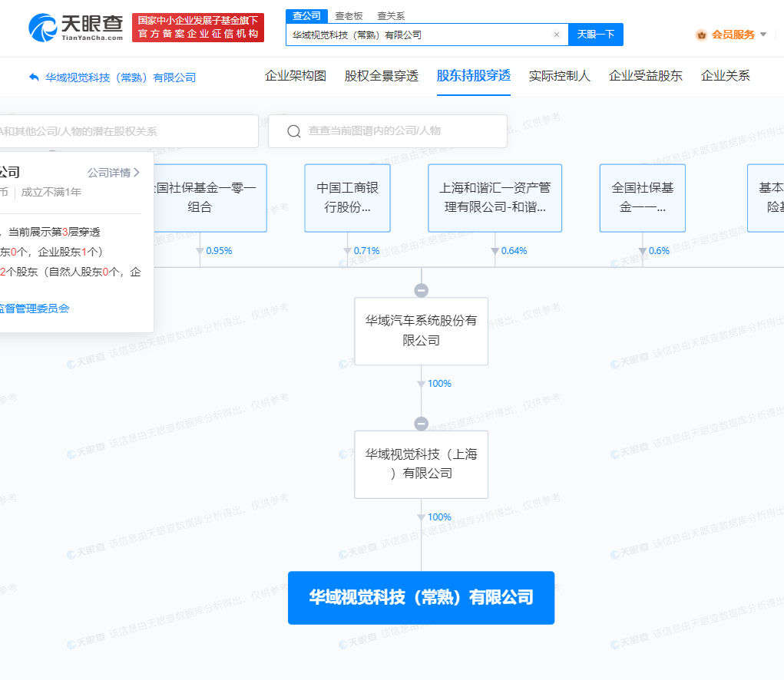Switch to the 企业架构图 tab

tap(296, 76)
